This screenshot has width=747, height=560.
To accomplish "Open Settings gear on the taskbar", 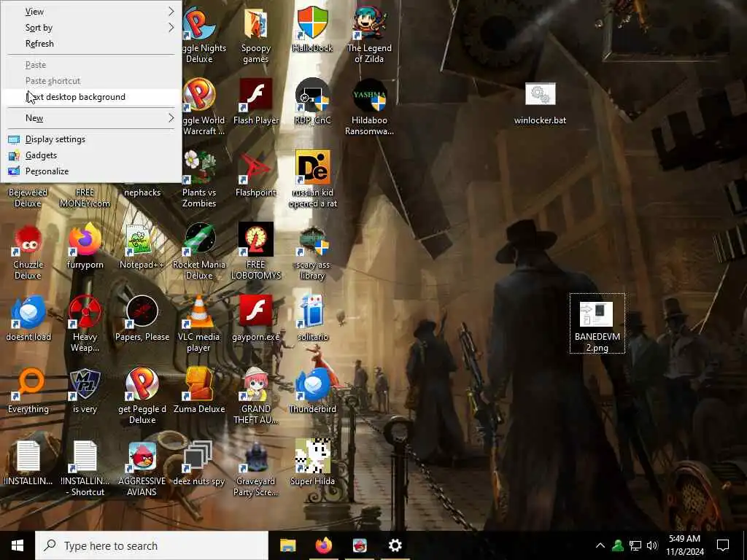I will pos(395,545).
